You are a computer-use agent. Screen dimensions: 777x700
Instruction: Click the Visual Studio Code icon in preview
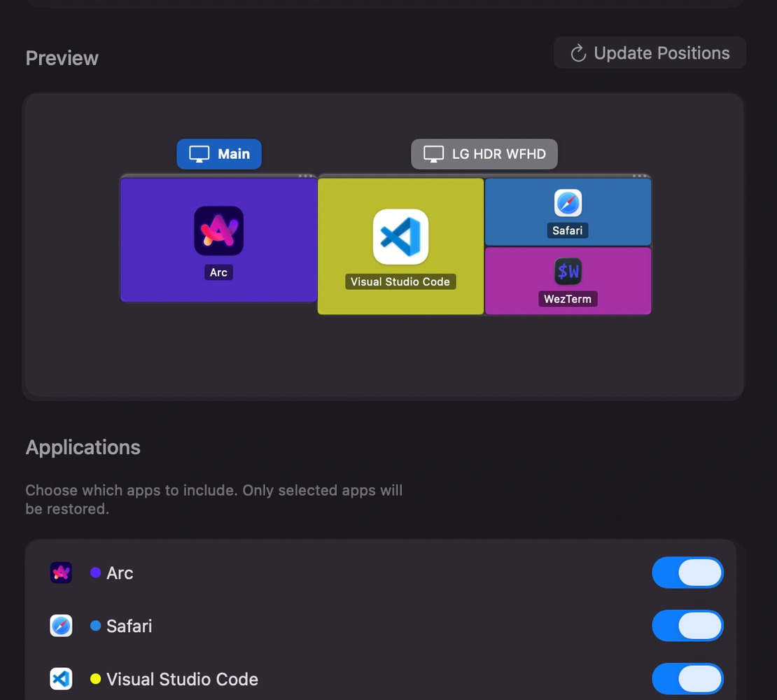point(400,237)
